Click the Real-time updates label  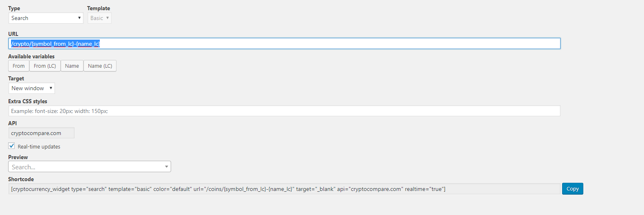tap(39, 147)
